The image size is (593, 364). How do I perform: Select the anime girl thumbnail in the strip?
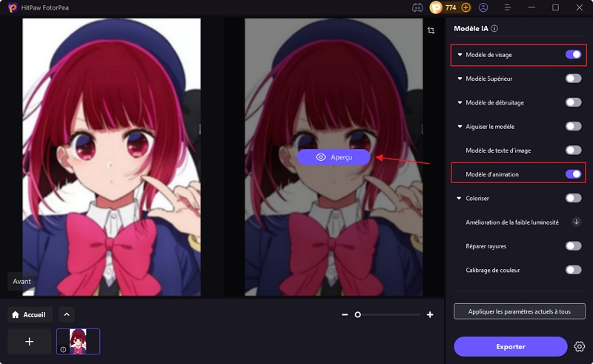(79, 342)
